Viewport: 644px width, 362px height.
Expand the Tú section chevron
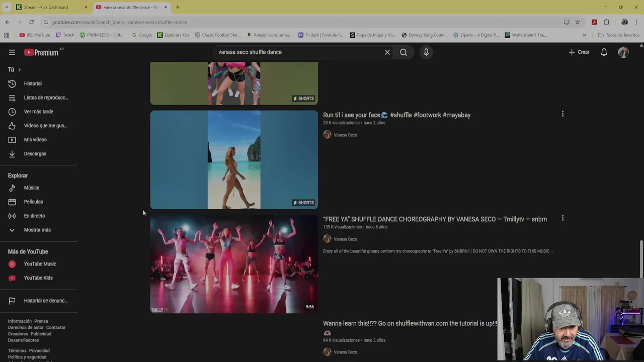(x=20, y=69)
